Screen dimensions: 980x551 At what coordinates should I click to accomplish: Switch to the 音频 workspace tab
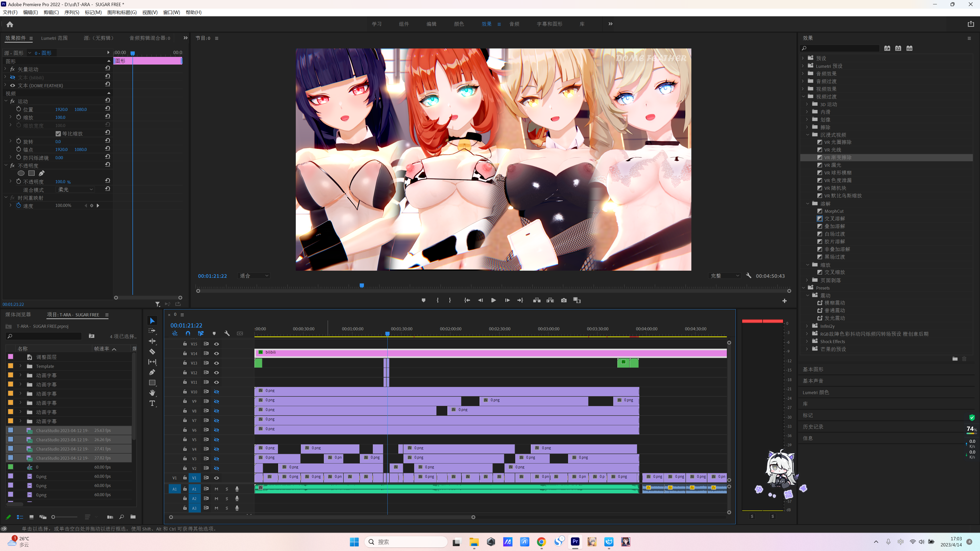[x=514, y=24]
